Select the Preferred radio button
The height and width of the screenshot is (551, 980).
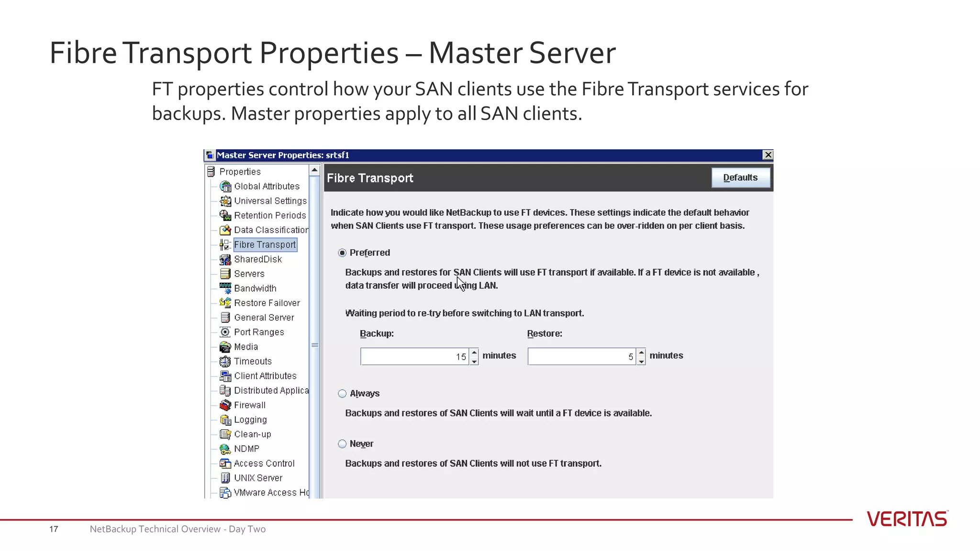click(x=342, y=253)
